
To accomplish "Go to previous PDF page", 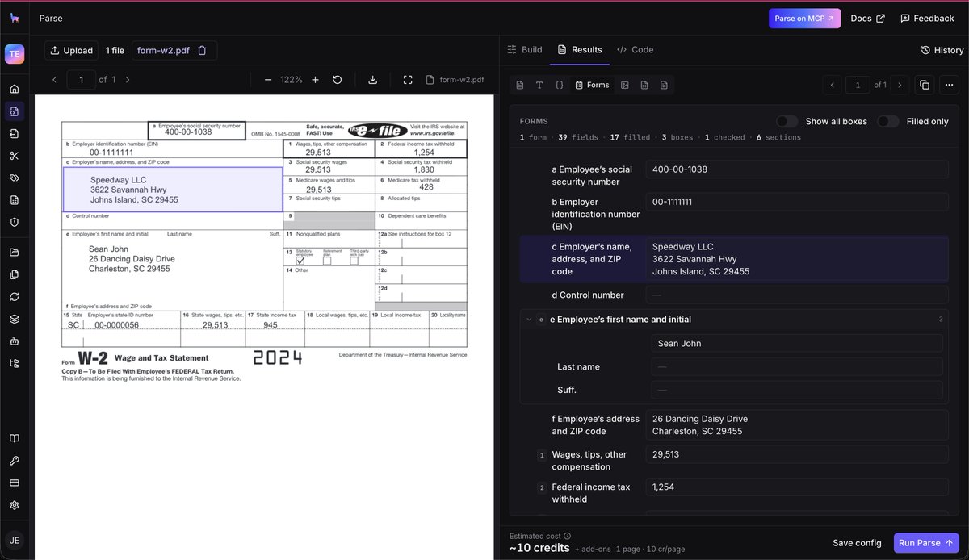I will [54, 80].
